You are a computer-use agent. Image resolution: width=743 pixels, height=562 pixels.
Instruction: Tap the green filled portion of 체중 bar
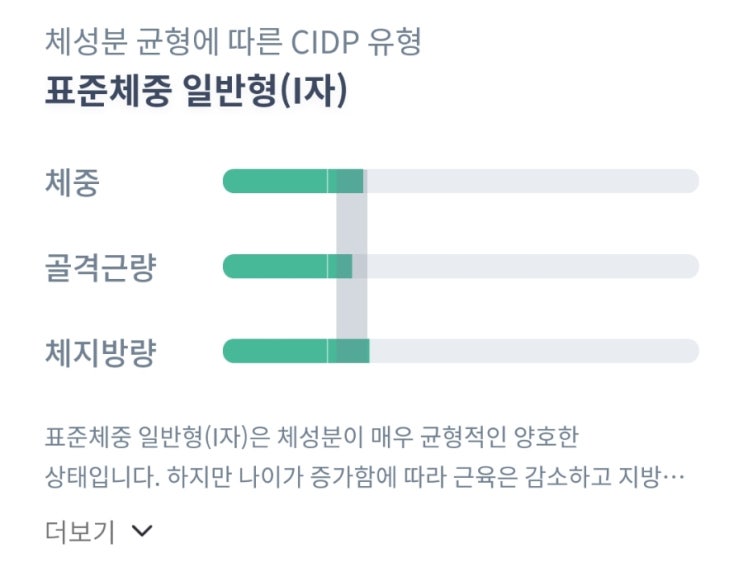click(293, 181)
